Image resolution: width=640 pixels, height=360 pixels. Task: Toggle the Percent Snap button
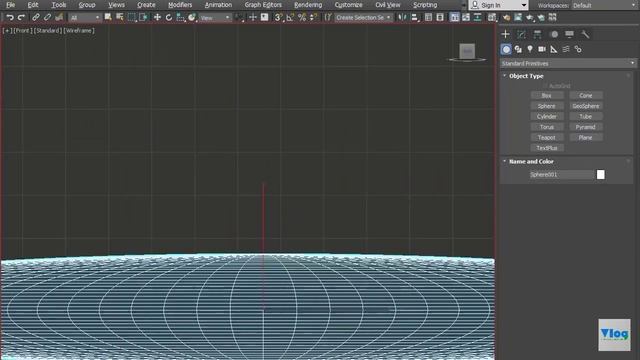click(302, 18)
